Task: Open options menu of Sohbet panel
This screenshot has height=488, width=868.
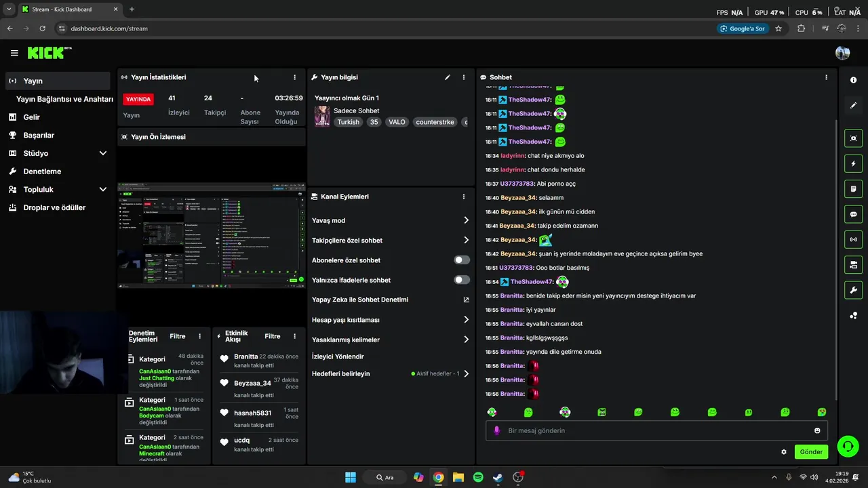Action: 826,77
